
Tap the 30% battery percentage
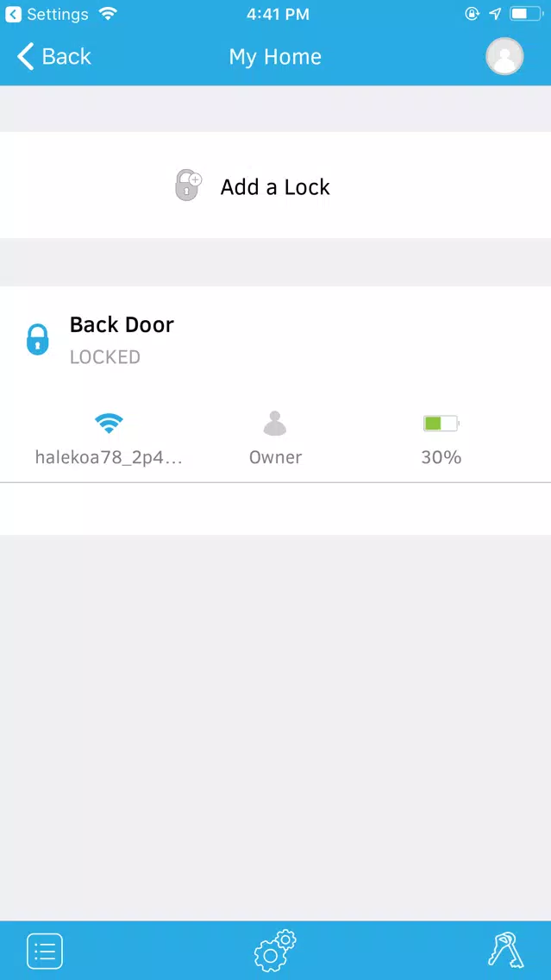pos(441,457)
